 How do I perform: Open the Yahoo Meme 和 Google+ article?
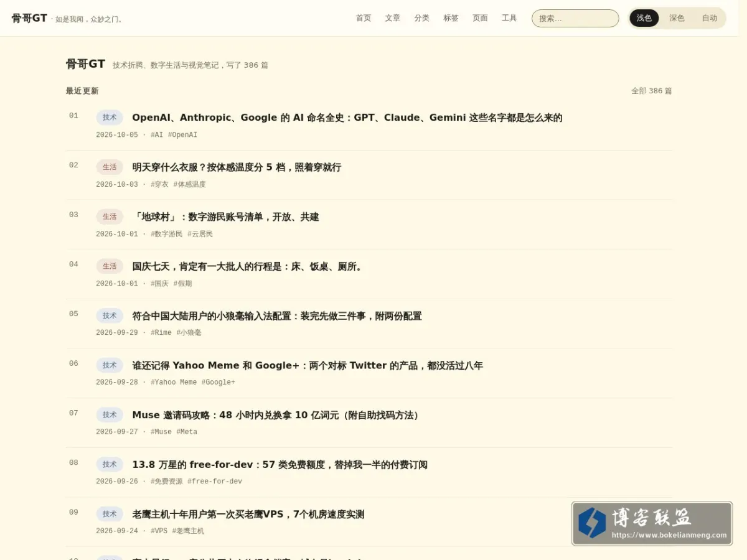pos(308,365)
